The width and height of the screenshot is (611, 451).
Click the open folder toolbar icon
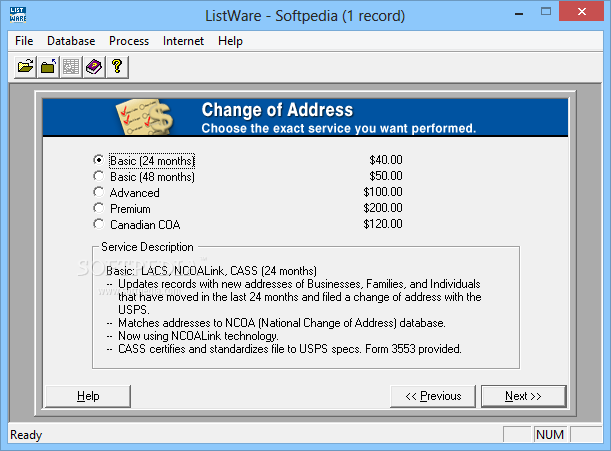pos(25,67)
